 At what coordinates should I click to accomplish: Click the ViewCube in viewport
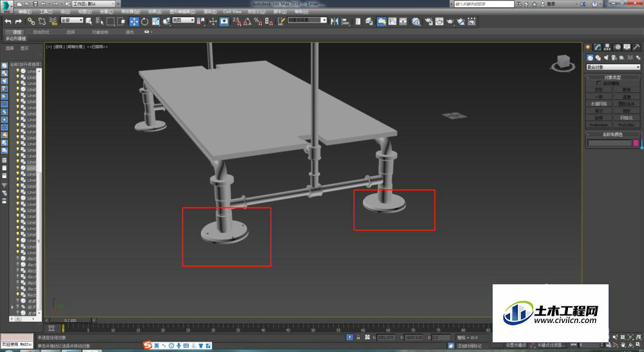[563, 63]
